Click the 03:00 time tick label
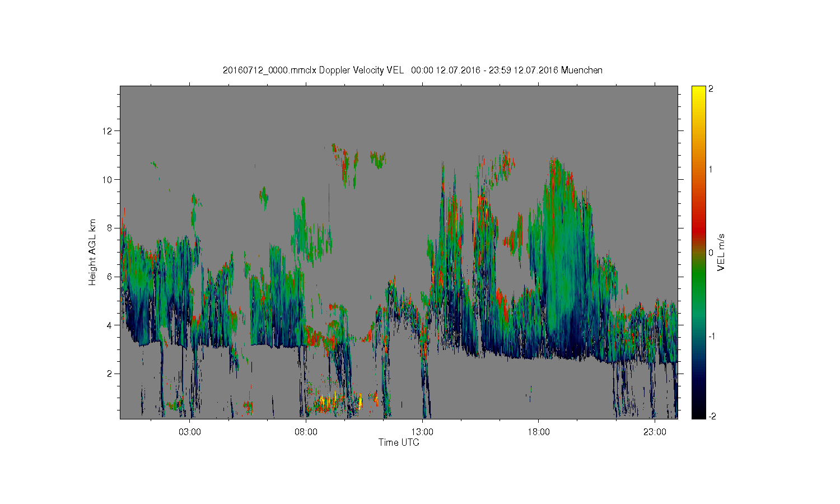The image size is (840, 504). [x=190, y=432]
